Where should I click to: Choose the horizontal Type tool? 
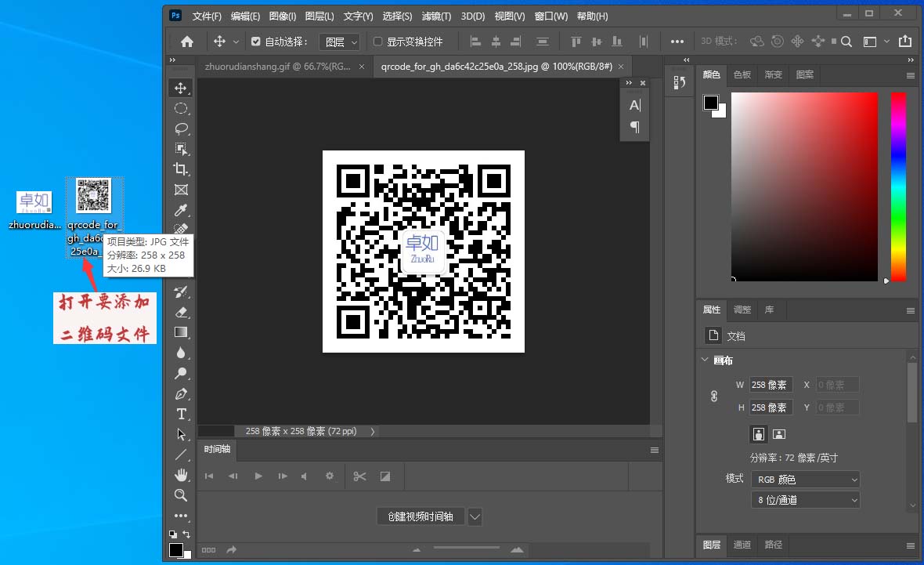[181, 414]
